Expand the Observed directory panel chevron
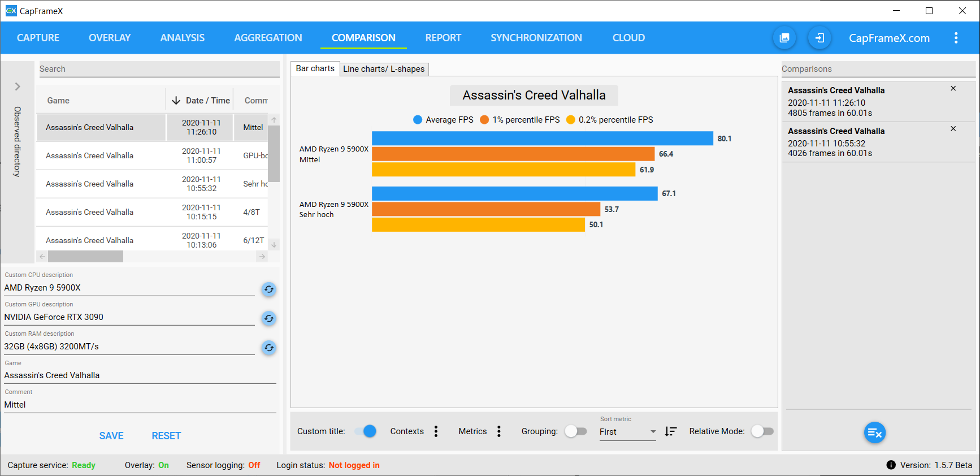 pyautogui.click(x=18, y=86)
